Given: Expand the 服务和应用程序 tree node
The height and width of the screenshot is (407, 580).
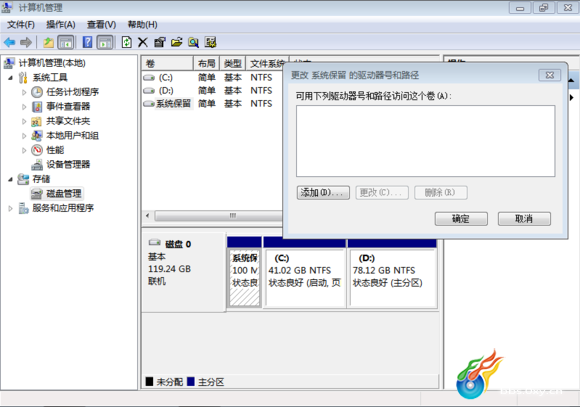Looking at the screenshot, I should tap(11, 208).
